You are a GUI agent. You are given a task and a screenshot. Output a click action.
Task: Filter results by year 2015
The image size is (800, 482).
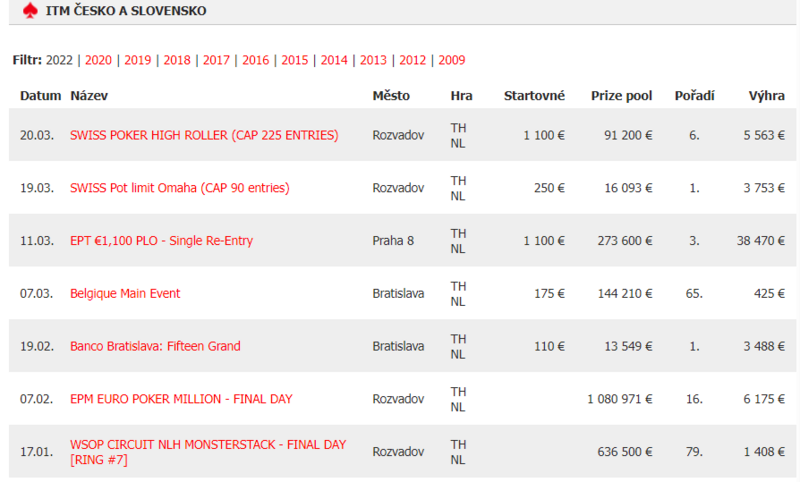tap(295, 60)
